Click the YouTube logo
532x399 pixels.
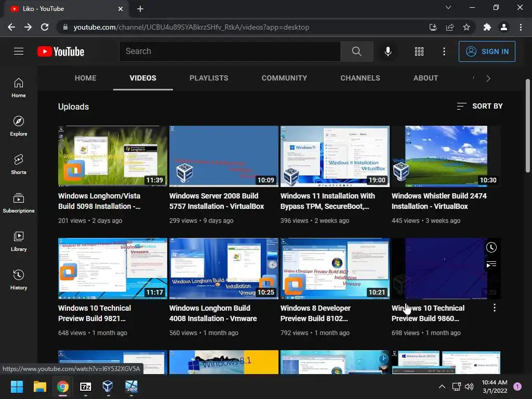click(61, 51)
